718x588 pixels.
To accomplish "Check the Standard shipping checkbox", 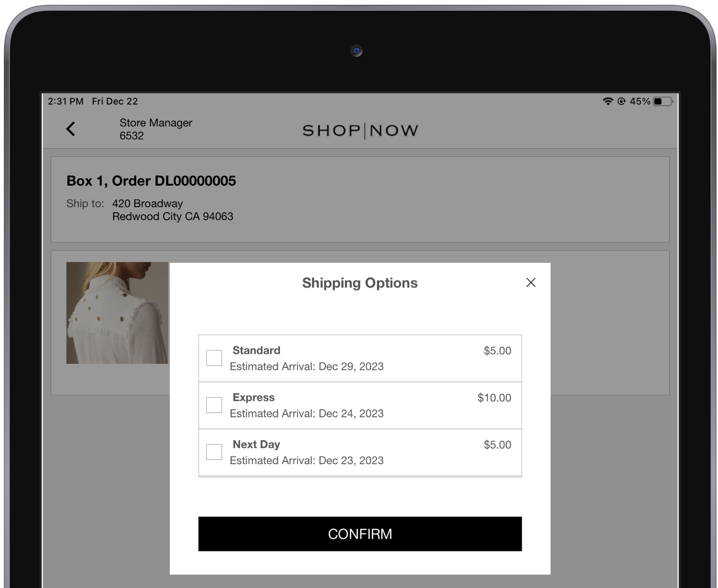I will click(214, 358).
